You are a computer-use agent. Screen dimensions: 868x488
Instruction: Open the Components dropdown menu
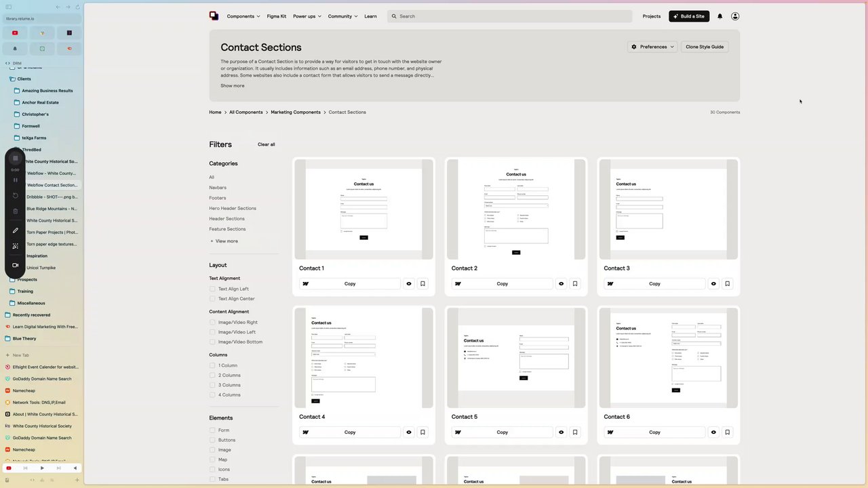[243, 16]
